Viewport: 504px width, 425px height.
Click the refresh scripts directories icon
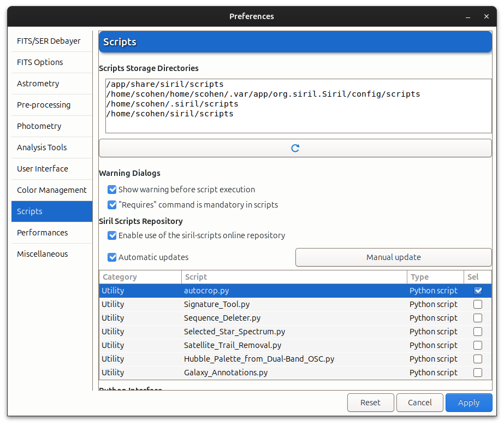(x=295, y=147)
